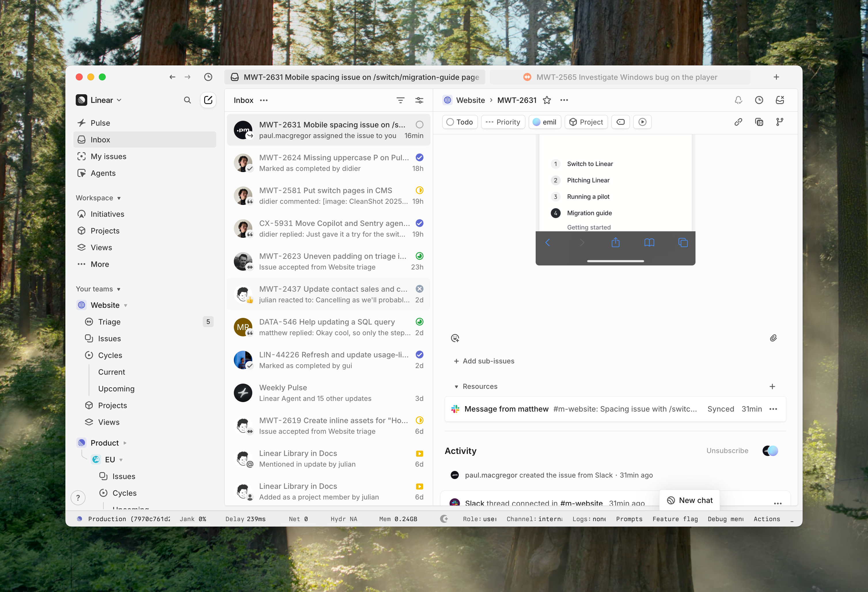Add attachment with paperclip icon
Viewport: 868px width, 592px height.
point(773,338)
